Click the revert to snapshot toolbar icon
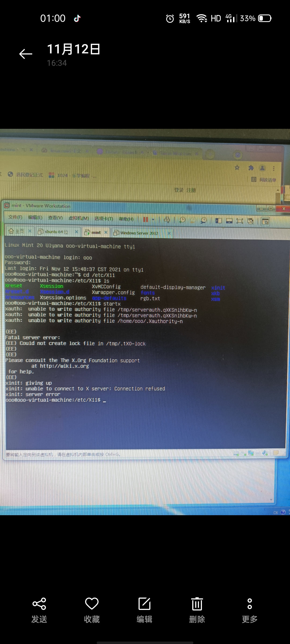290x644 pixels. [x=193, y=220]
